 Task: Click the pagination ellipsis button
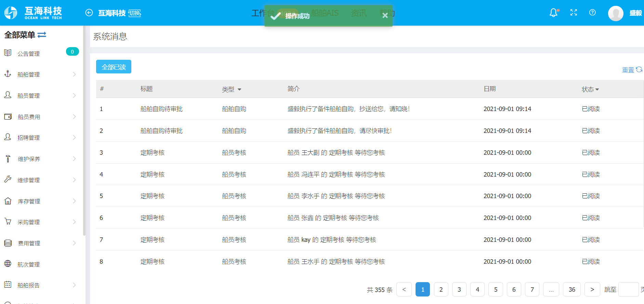point(551,289)
